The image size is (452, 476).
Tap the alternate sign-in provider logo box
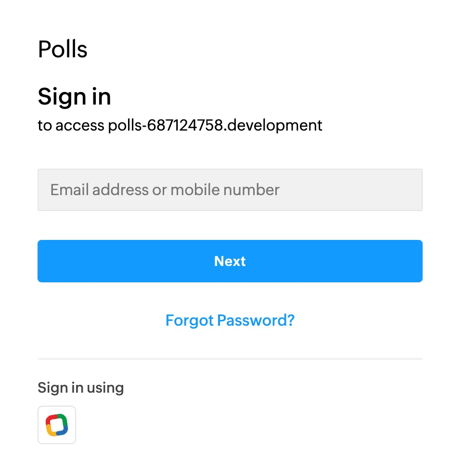click(57, 425)
